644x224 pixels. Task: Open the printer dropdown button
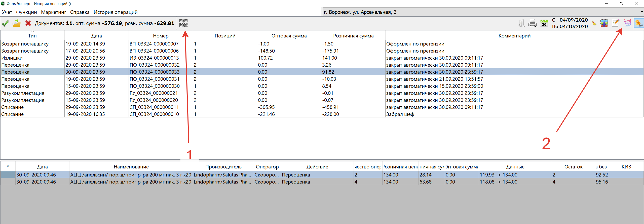532,23
